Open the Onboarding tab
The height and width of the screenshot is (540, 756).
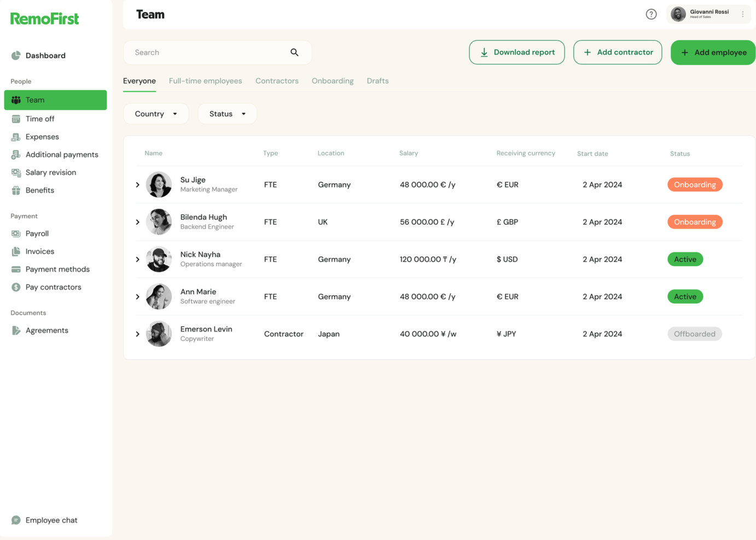[x=333, y=80]
